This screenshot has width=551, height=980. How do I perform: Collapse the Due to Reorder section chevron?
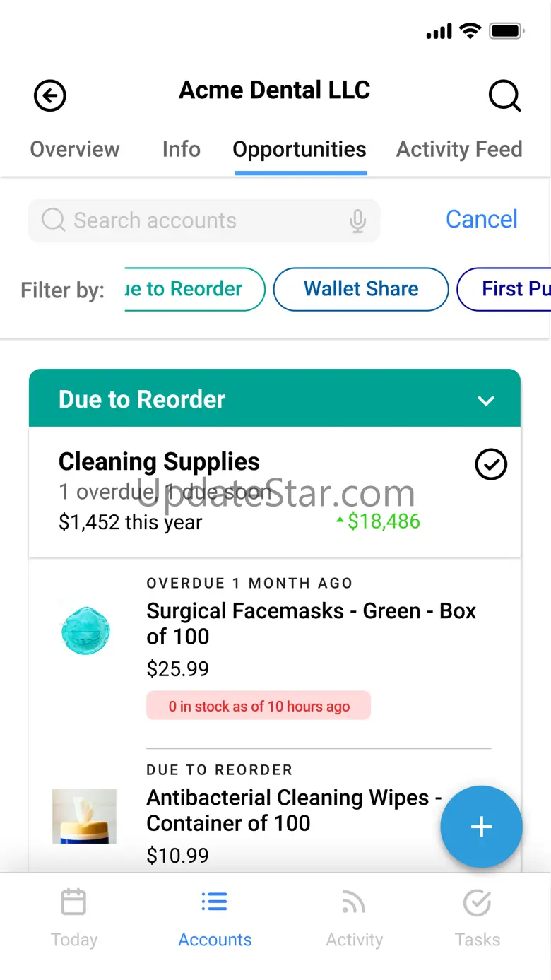486,401
